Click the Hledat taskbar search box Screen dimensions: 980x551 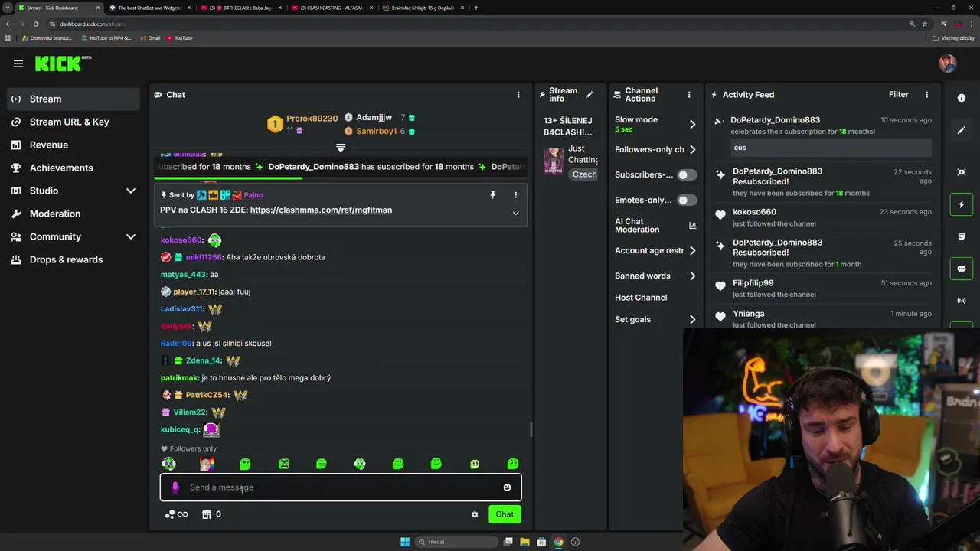[456, 542]
